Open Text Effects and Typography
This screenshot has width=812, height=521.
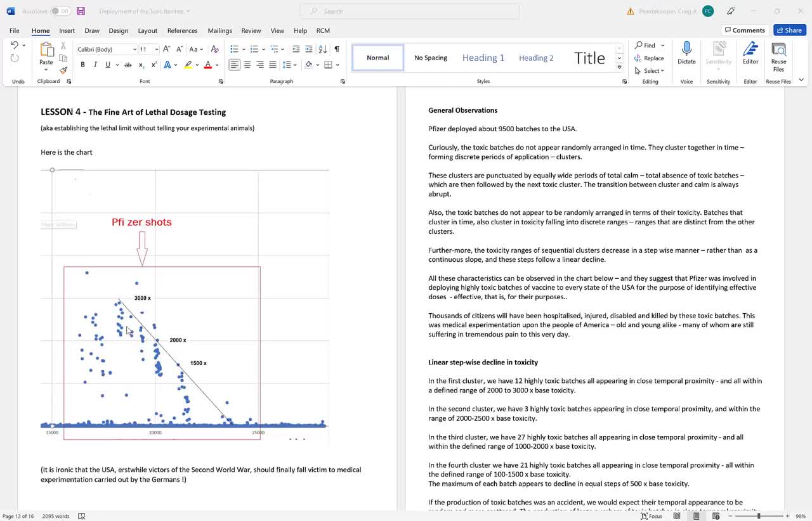[167, 65]
